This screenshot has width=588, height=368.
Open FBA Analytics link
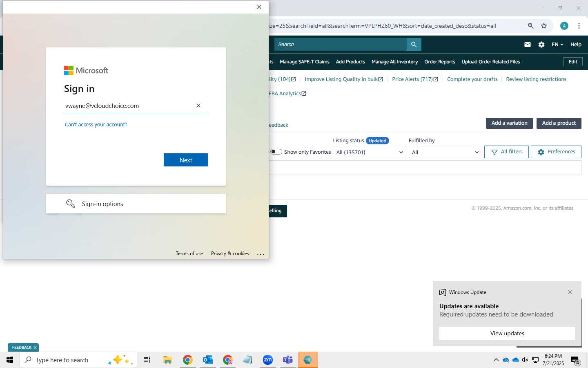click(287, 94)
